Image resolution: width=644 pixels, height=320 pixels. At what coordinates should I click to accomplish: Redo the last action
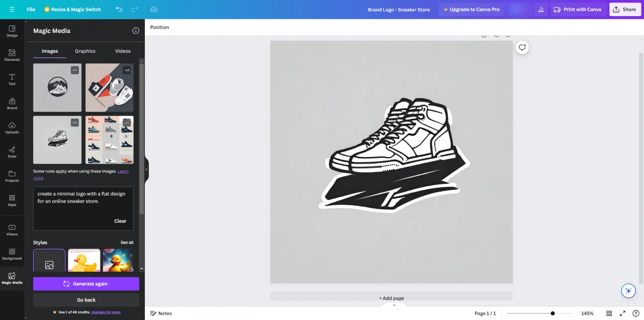click(135, 9)
